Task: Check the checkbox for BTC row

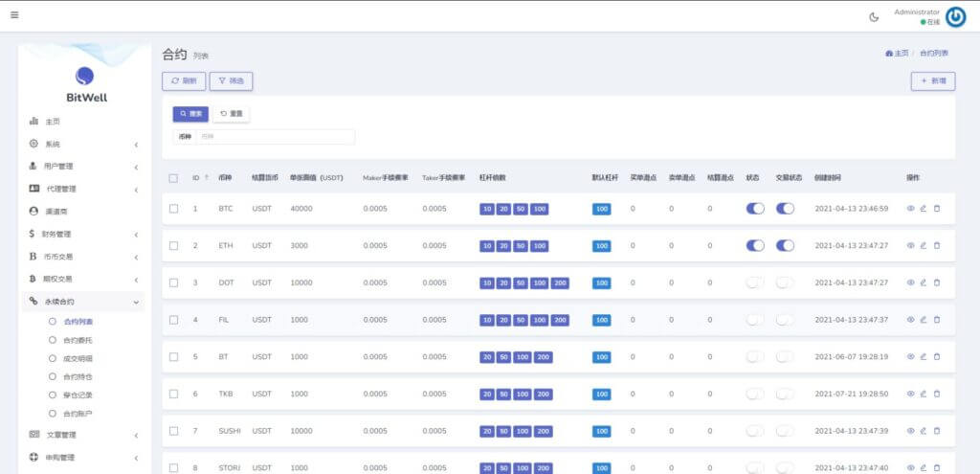Action: pyautogui.click(x=174, y=208)
